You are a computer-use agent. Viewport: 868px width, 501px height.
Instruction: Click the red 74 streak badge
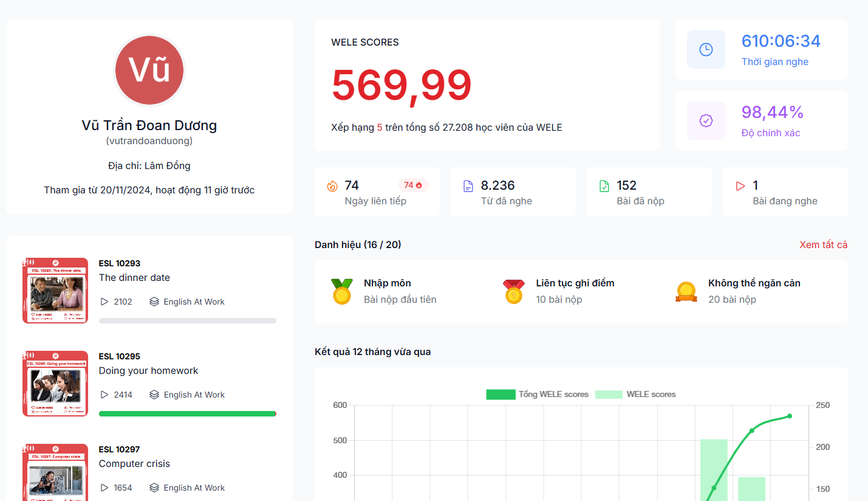point(413,185)
